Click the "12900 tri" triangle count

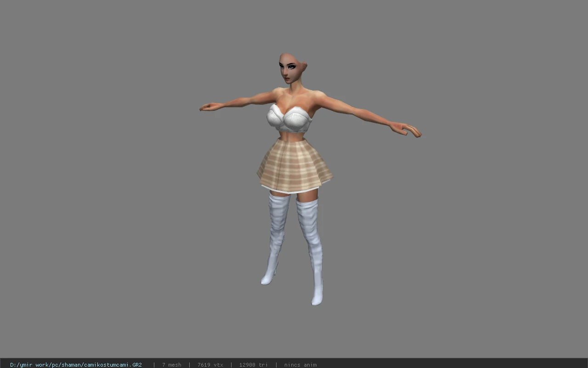(253, 365)
